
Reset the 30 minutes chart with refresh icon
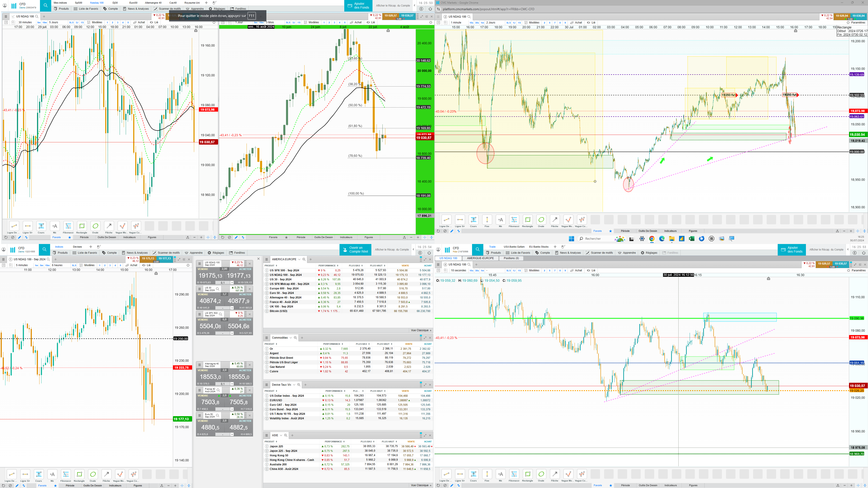pyautogui.click(x=6, y=237)
